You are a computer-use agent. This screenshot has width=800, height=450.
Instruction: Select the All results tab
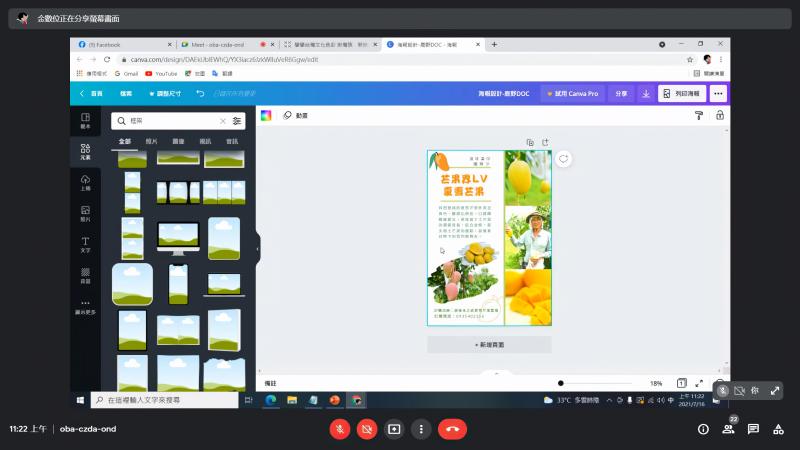tap(124, 141)
